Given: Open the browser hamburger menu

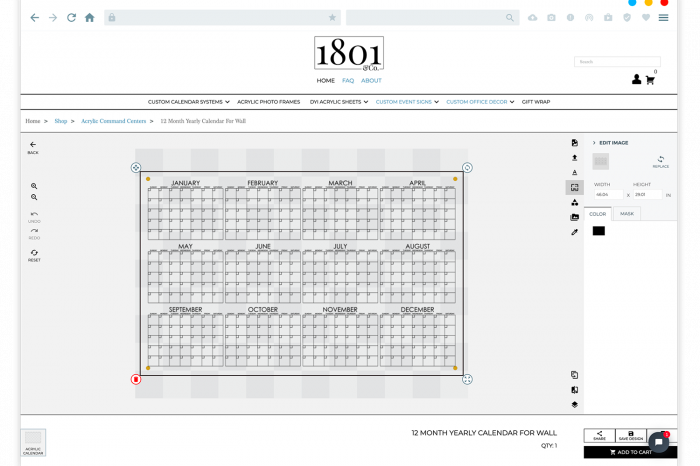Looking at the screenshot, I should click(x=663, y=17).
